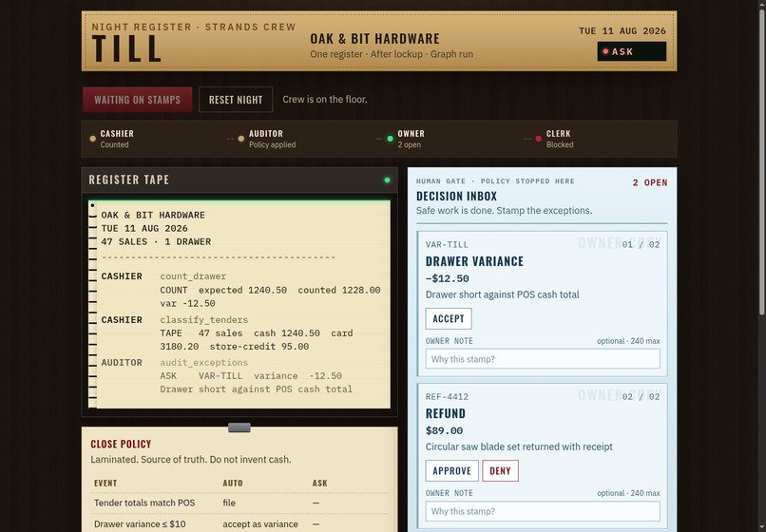Click the Waiting on Stamps button
Viewport: 766px width, 532px height.
(x=137, y=100)
